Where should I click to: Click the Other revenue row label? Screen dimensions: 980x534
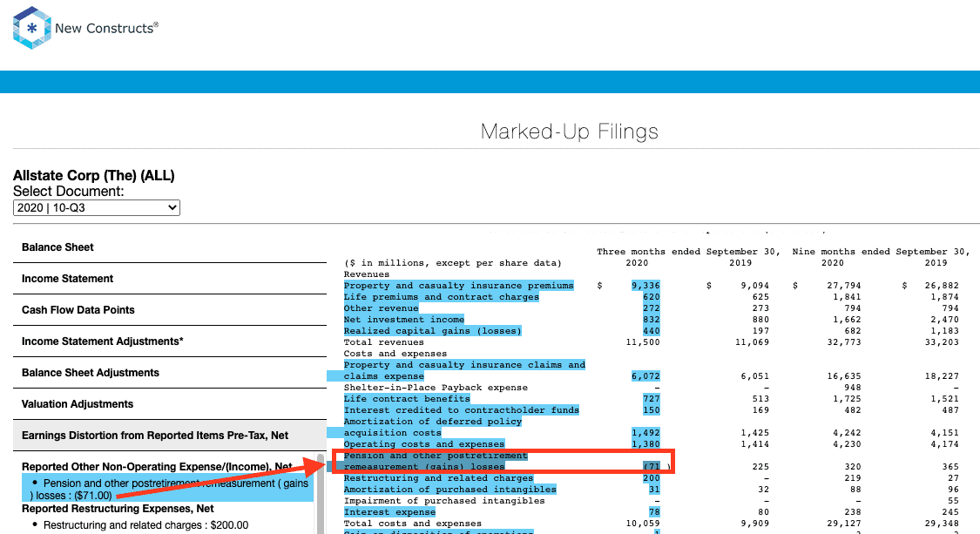381,308
